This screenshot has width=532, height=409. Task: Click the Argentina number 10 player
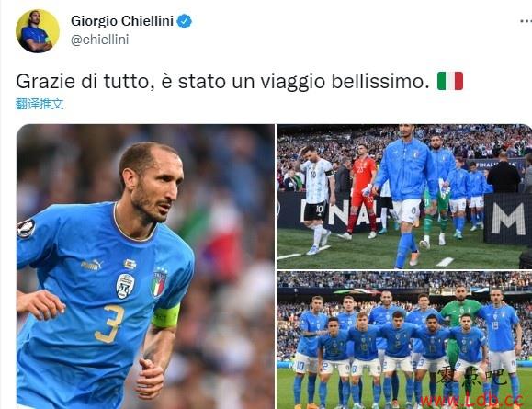coord(317,199)
